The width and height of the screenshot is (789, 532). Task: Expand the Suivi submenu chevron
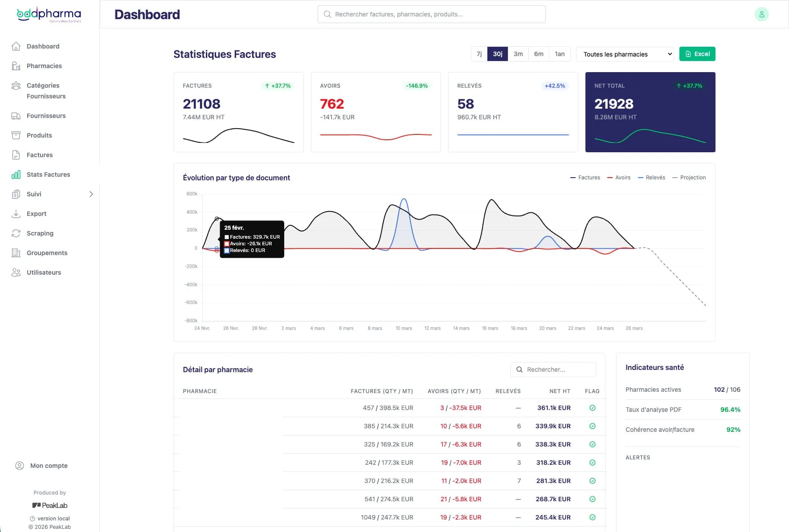tap(91, 194)
